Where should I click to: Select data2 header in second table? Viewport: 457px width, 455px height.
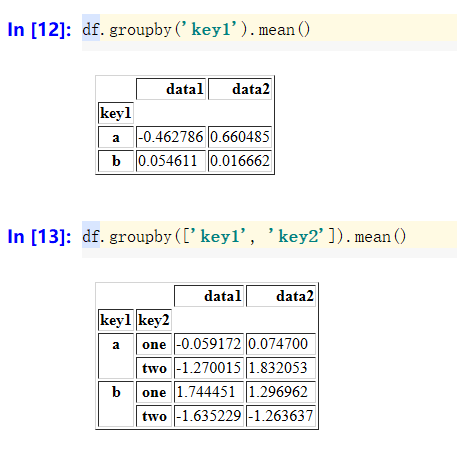(x=281, y=296)
